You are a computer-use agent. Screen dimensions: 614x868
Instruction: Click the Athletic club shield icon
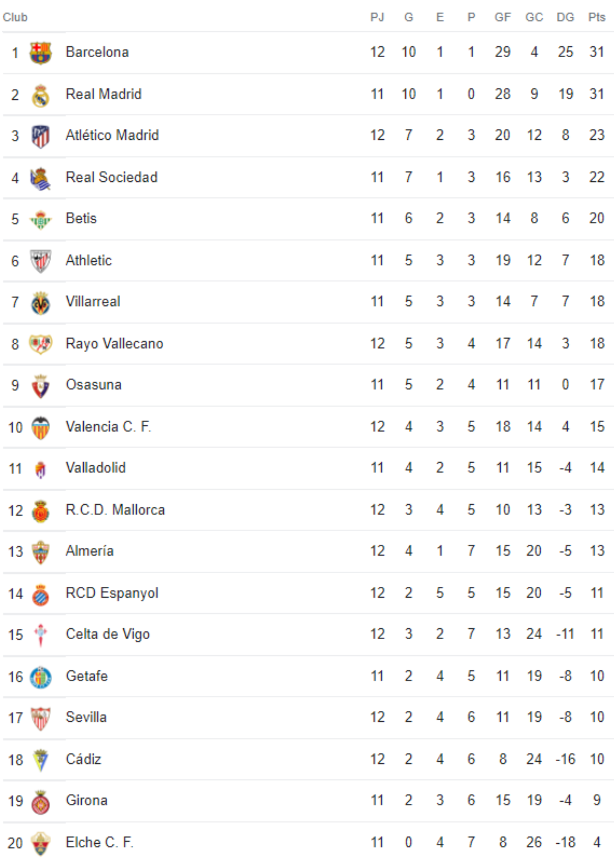coord(40,261)
